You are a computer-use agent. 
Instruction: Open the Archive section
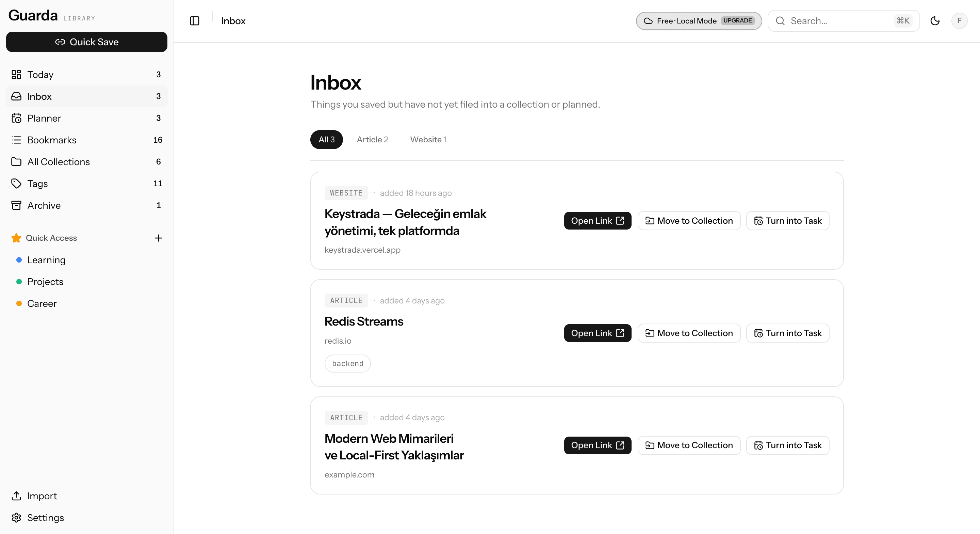pyautogui.click(x=87, y=205)
